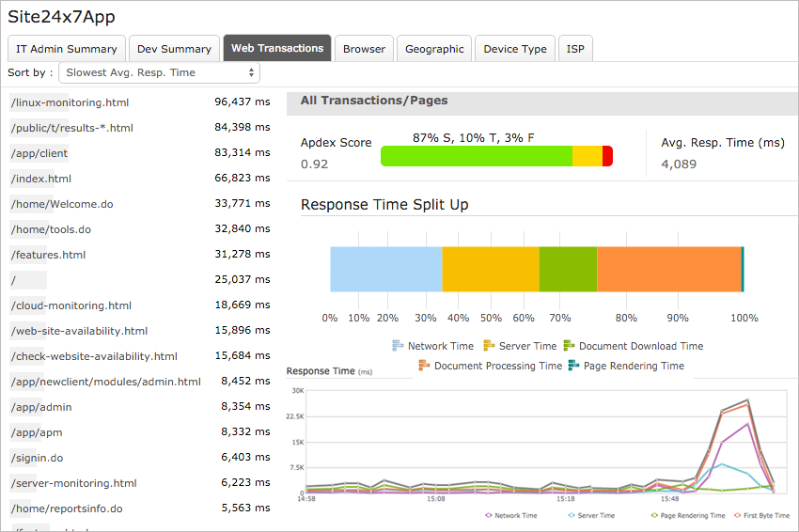Switch to the Geographic tab
This screenshot has height=532, width=799.
pos(434,49)
